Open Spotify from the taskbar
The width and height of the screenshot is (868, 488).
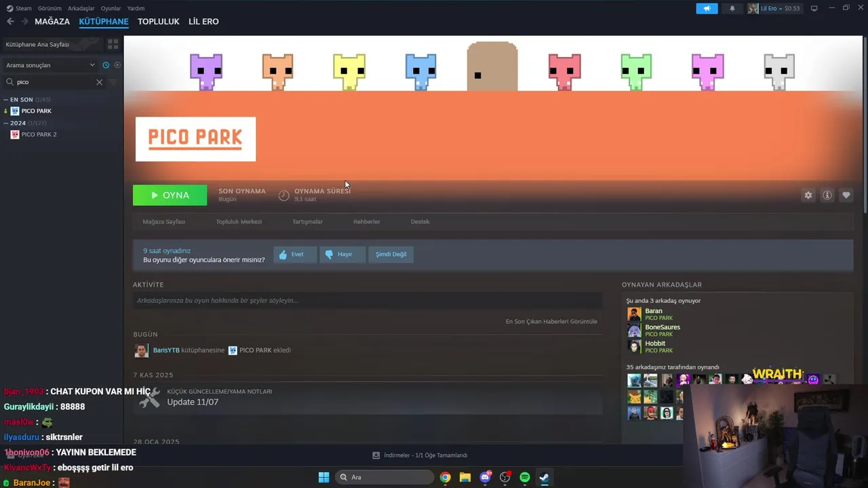point(525,477)
